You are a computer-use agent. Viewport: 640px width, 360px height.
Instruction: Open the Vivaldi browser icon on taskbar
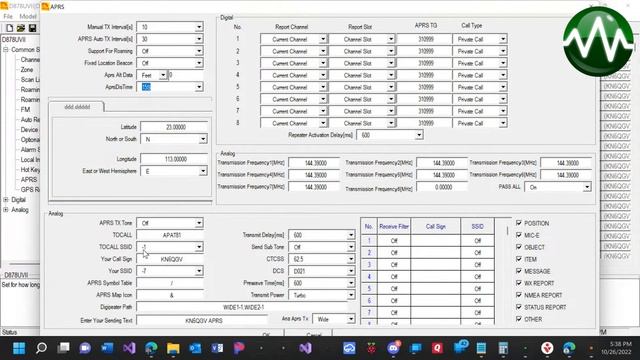click(547, 348)
